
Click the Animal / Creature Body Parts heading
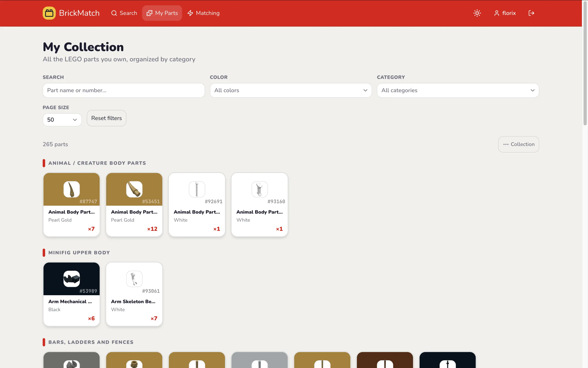97,163
